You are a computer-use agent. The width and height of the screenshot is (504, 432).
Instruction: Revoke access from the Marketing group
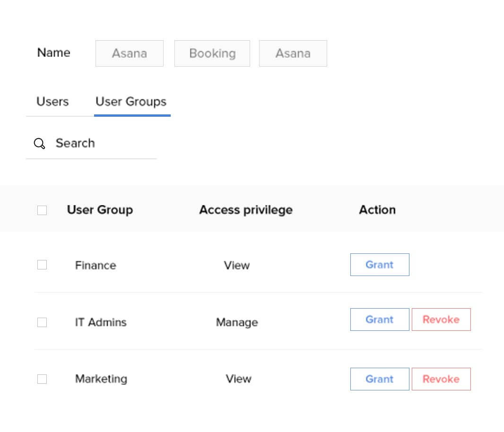[x=441, y=379]
